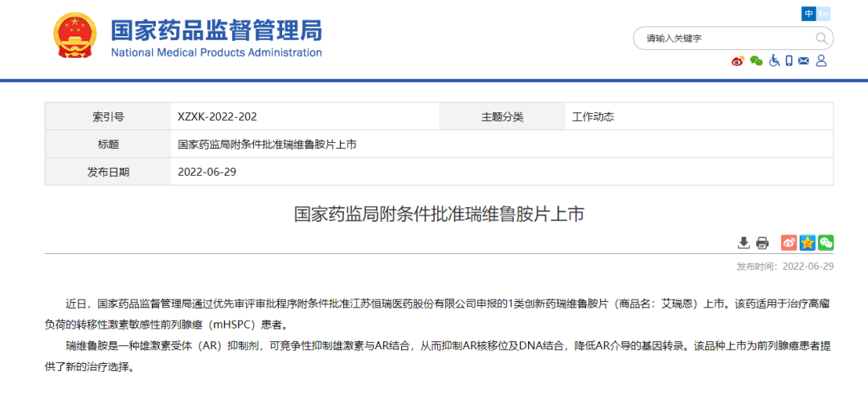868x396 pixels.
Task: Share article to Qzone star icon
Action: [x=808, y=243]
